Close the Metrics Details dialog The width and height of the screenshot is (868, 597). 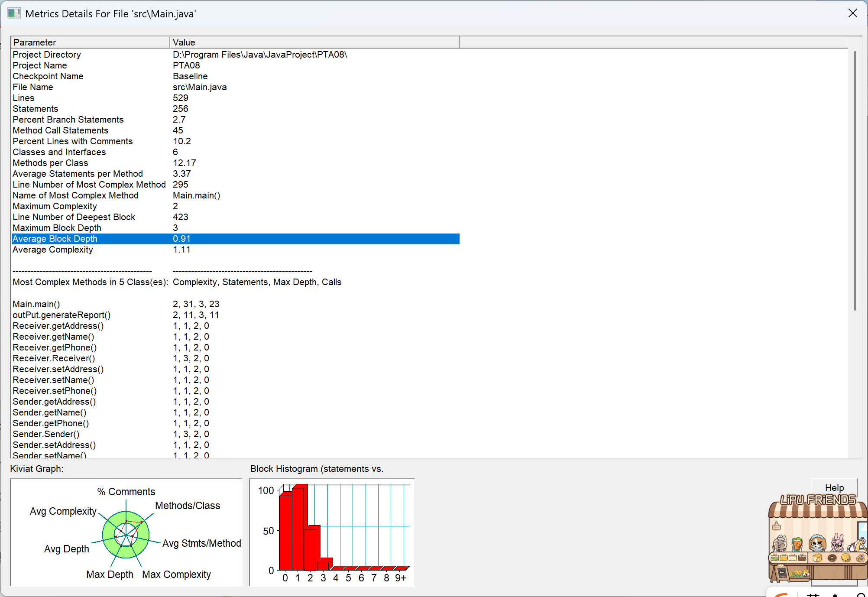(x=852, y=13)
